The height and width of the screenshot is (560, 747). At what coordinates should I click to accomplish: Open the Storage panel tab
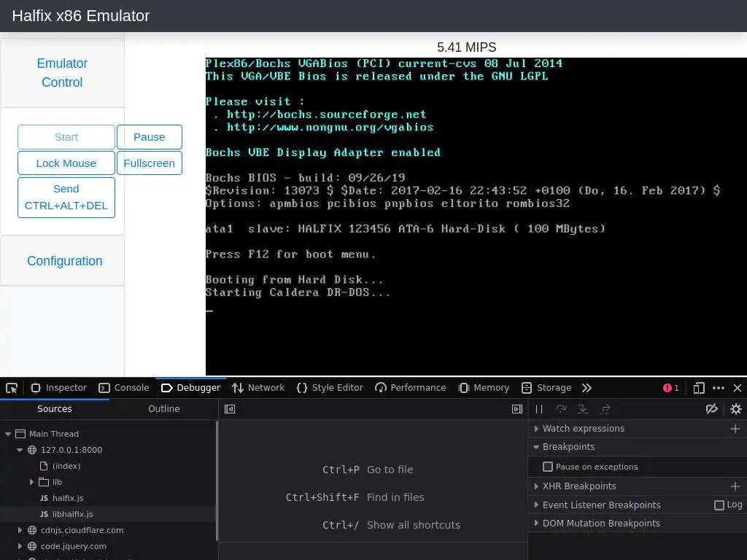click(x=546, y=388)
